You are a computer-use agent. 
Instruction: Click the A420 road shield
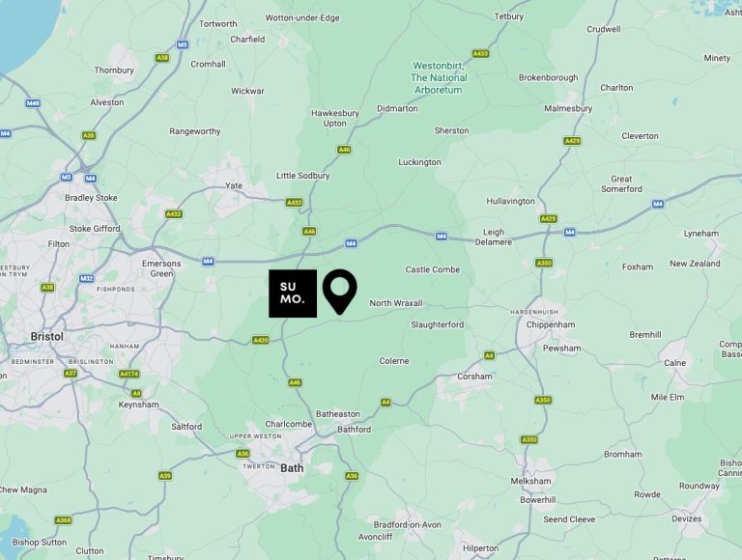click(x=261, y=340)
